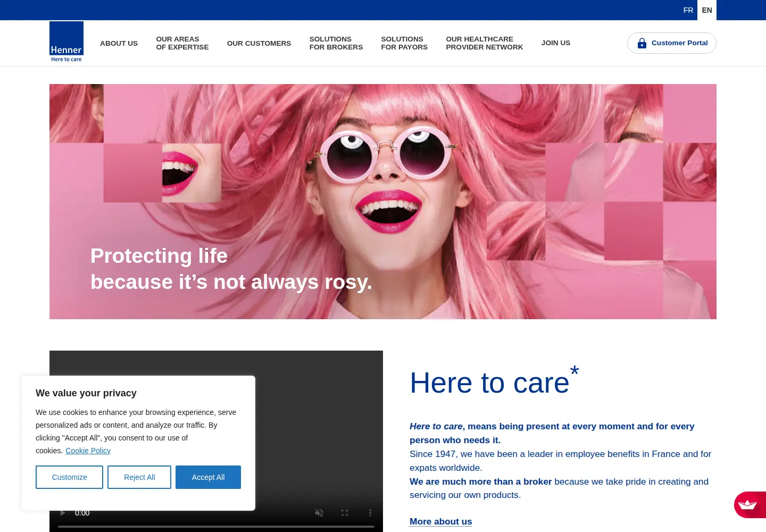
Task: Unmute the video sound
Action: click(x=319, y=513)
